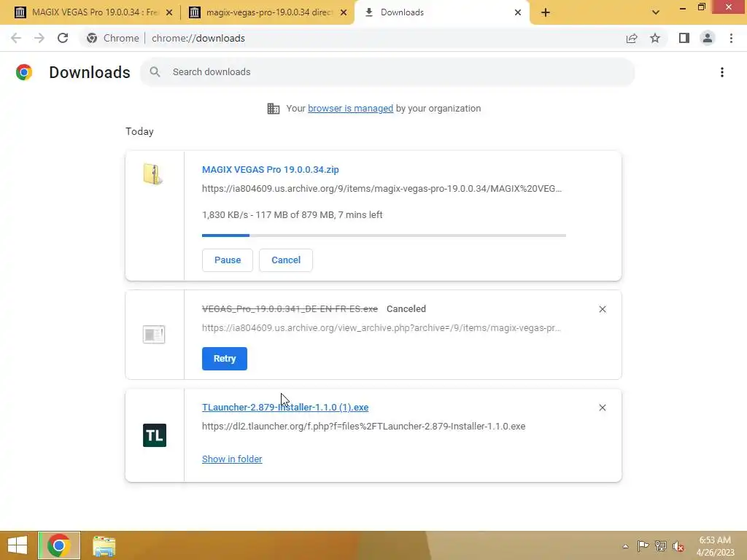Open Chrome's three-dot main menu

[x=731, y=38]
